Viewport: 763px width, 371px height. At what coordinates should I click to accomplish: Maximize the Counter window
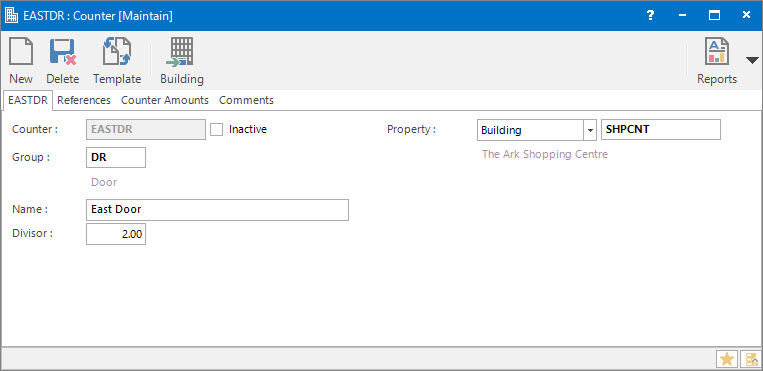(714, 15)
